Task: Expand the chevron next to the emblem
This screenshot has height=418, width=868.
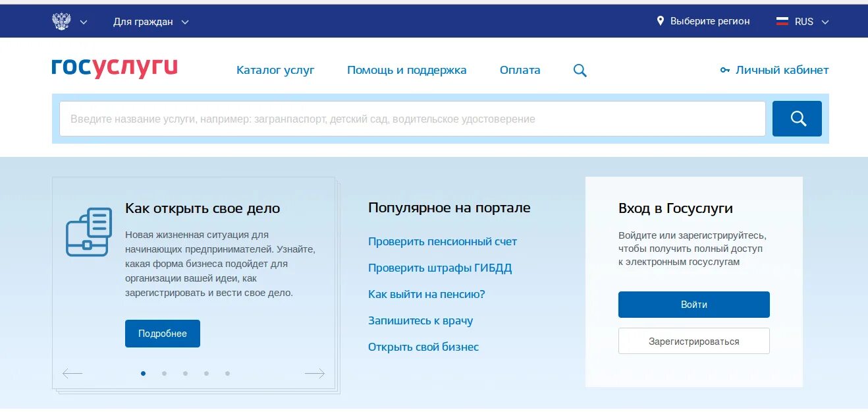Action: 84,22
